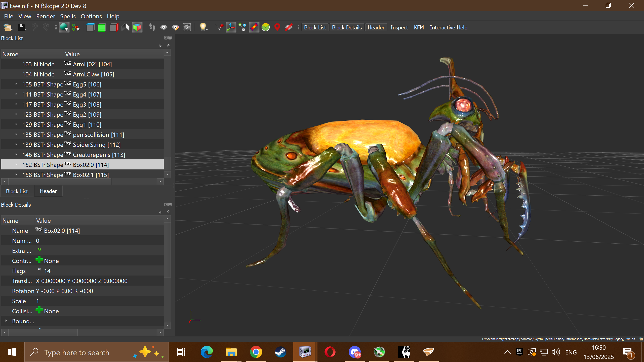
Task: Click the Block List horizontal scrollbar
Action: point(60,182)
